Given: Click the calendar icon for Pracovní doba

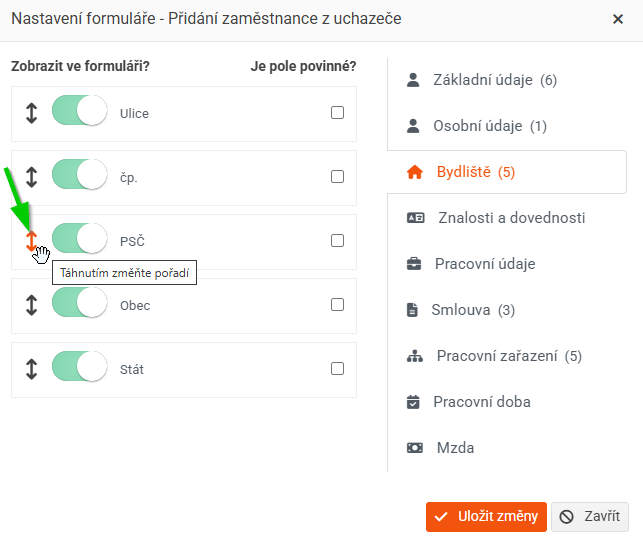Looking at the screenshot, I should point(413,402).
